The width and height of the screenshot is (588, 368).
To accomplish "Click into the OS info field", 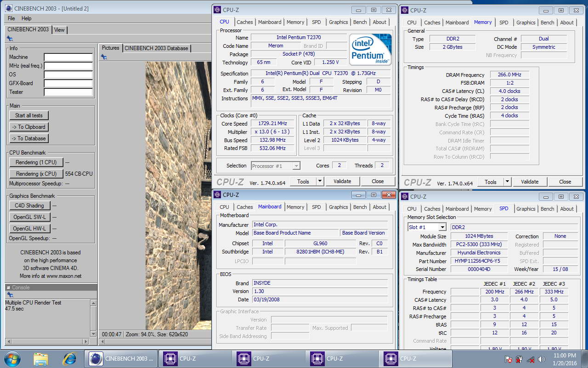I will point(68,75).
